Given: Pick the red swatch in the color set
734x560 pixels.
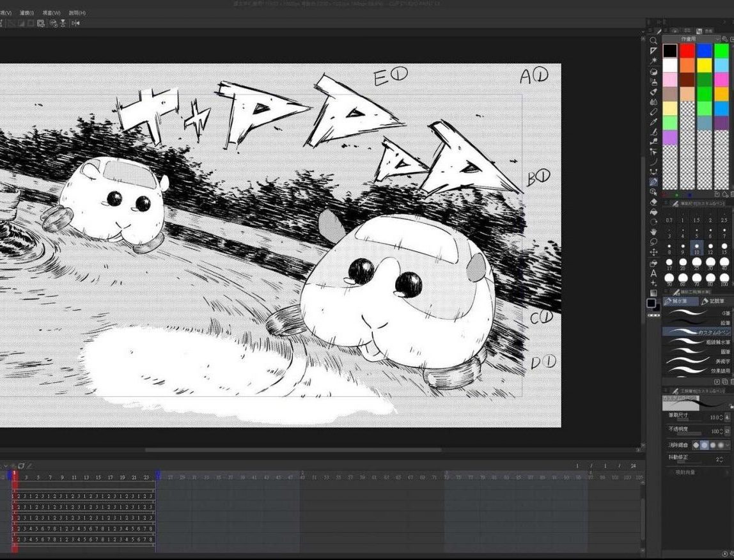Looking at the screenshot, I should (687, 51).
